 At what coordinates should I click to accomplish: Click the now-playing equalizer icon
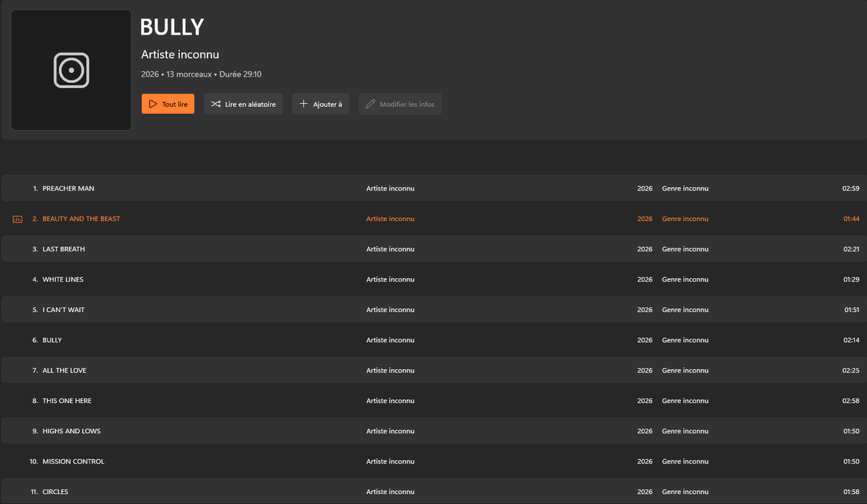(17, 219)
